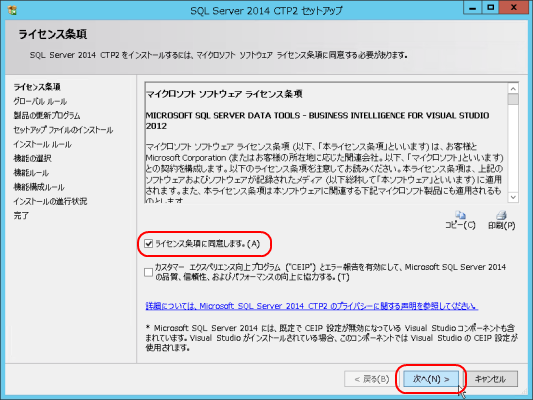
Task: Select the 機能の選択 step in sidebar
Action: click(x=33, y=158)
